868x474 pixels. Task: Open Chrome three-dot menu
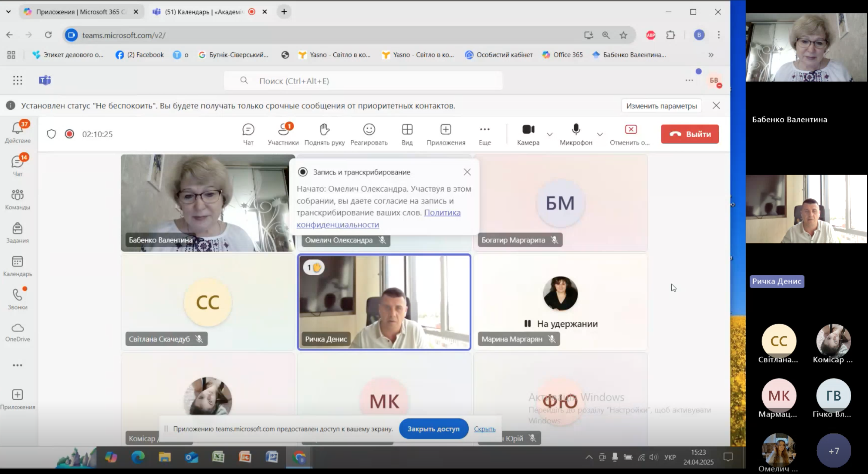719,35
